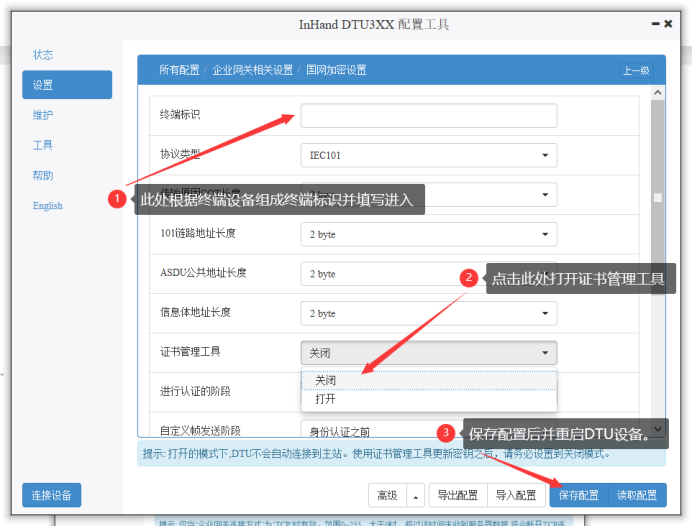Open the 证书管理工具 combo box
692x527 pixels.
(x=428, y=352)
